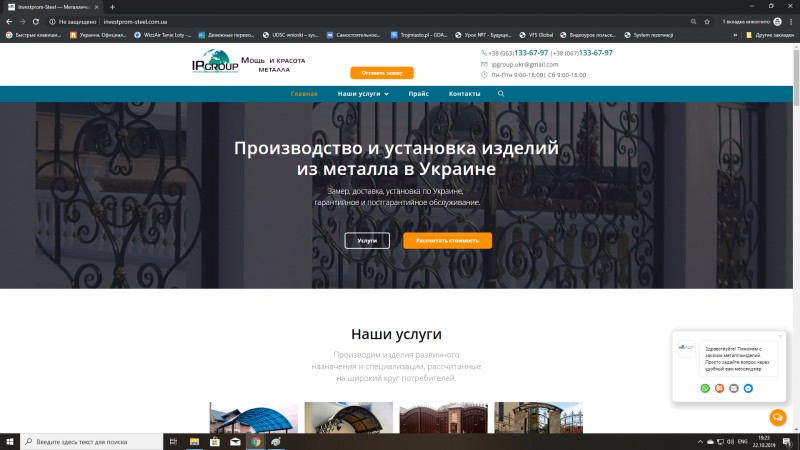Open the VFS Global bookmark

coord(536,35)
